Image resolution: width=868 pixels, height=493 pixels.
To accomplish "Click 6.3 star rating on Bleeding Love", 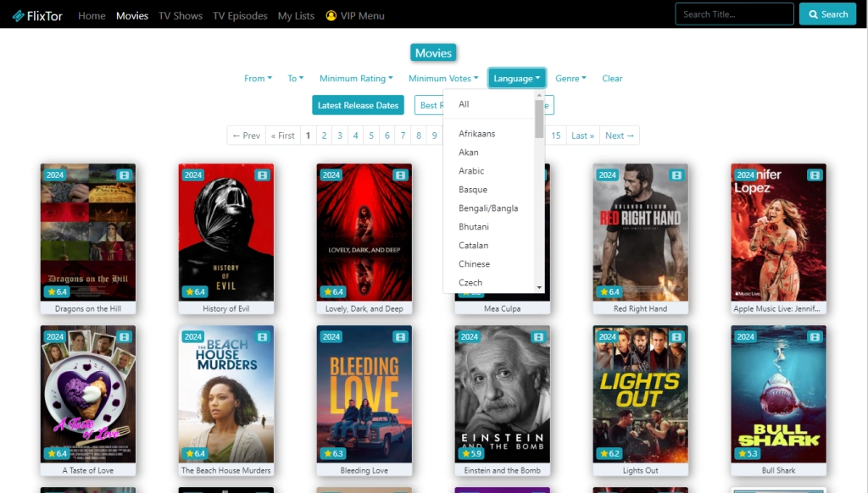I will point(333,453).
